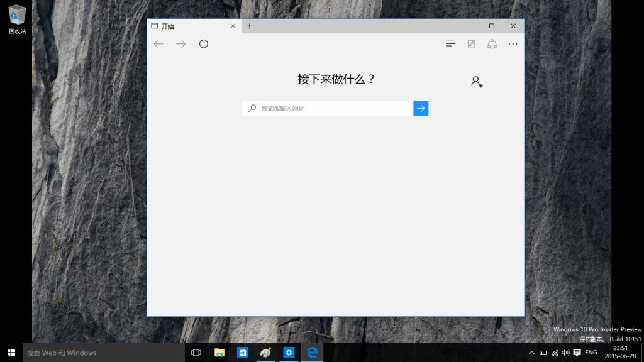
Task: Open the Recycle Bin desktop icon
Action: [17, 19]
